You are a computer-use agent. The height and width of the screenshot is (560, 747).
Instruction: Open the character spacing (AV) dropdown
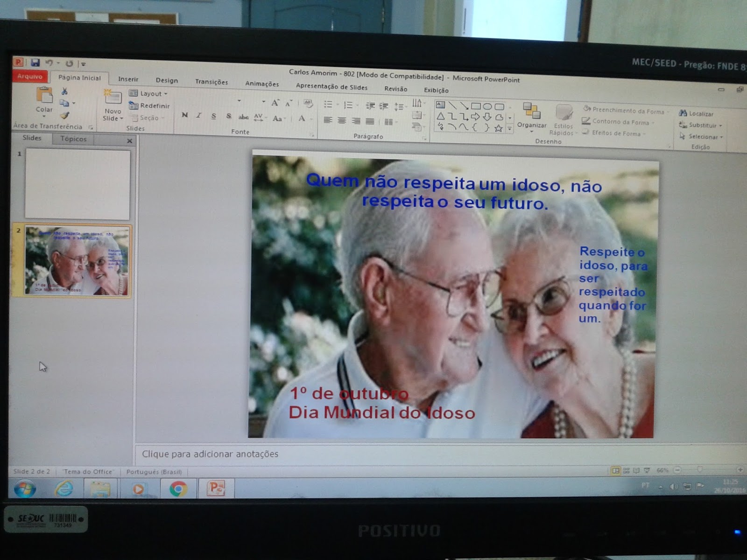(260, 117)
